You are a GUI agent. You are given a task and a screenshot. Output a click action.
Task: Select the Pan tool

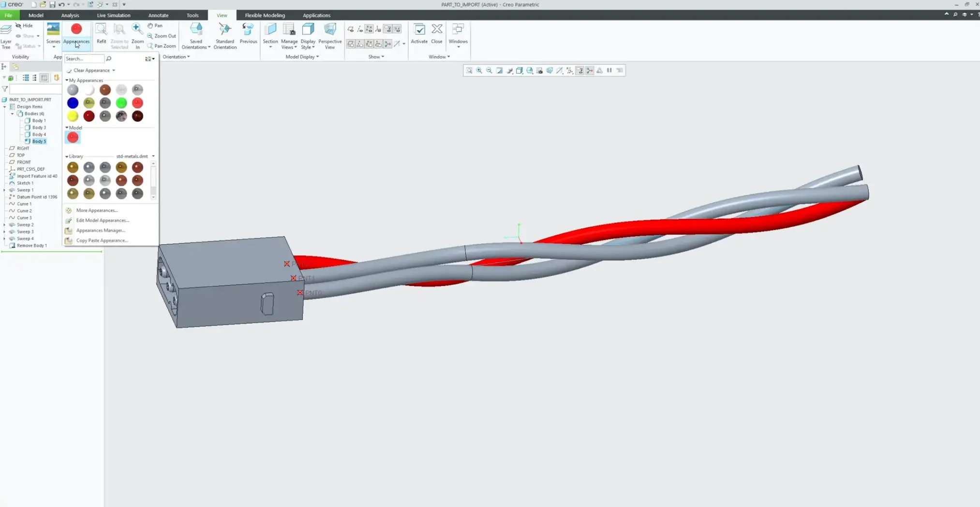click(155, 26)
